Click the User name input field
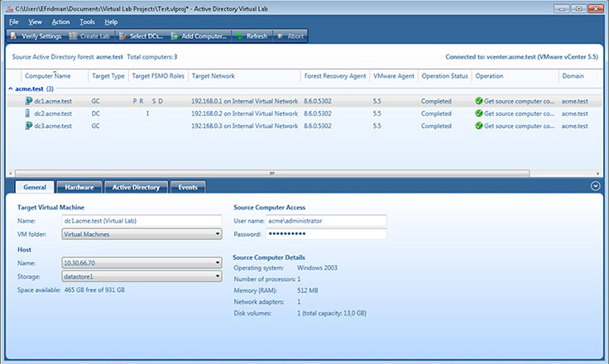The width and height of the screenshot is (609, 364). pyautogui.click(x=326, y=221)
